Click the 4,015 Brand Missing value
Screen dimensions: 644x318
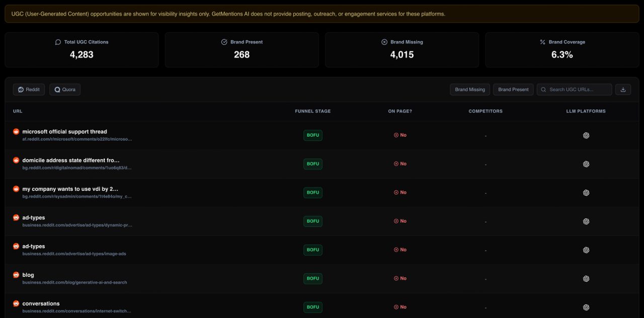402,55
